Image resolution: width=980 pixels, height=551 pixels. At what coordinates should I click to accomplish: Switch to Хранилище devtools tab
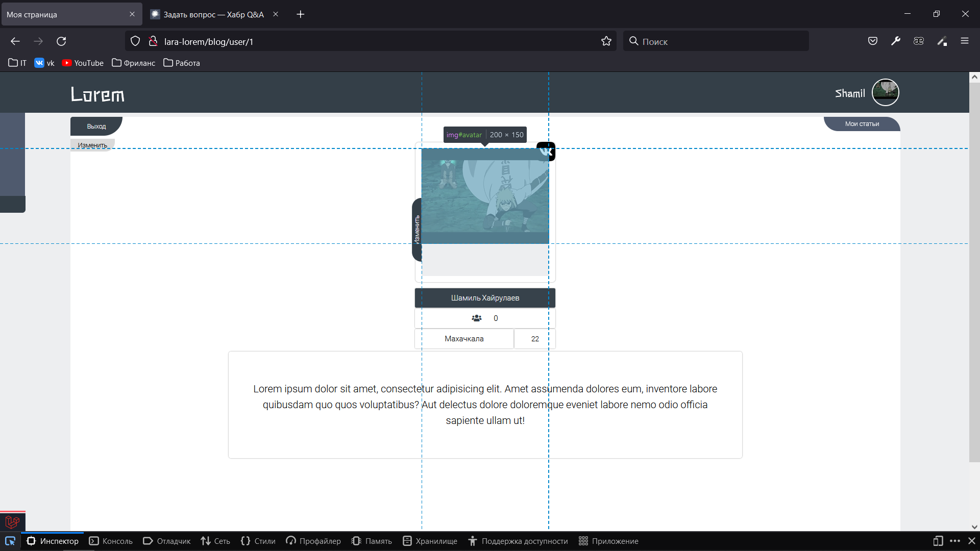point(430,541)
